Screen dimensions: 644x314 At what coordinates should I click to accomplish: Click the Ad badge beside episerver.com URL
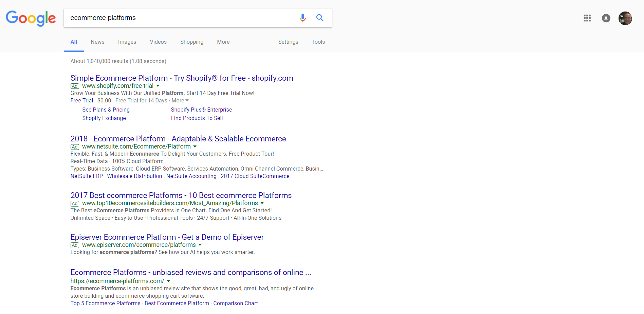pos(75,245)
